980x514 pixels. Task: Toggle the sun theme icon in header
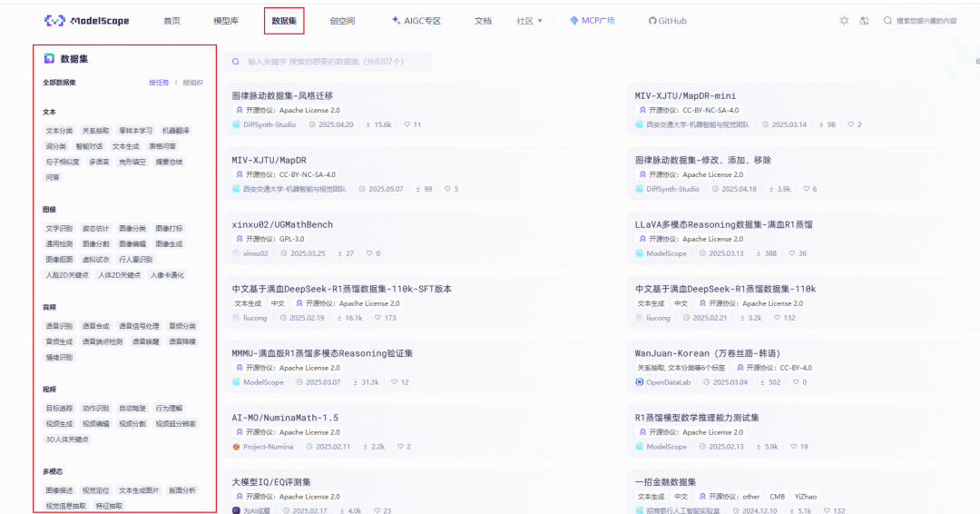tap(844, 21)
